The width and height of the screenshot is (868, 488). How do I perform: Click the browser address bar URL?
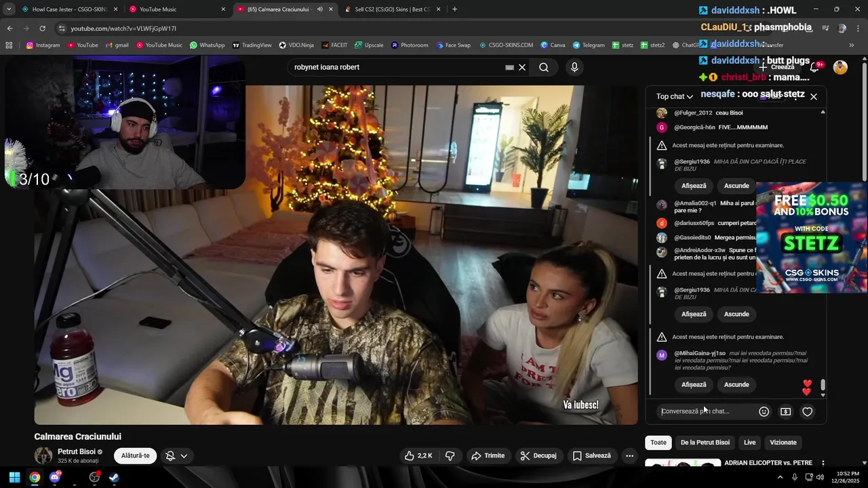pyautogui.click(x=123, y=28)
